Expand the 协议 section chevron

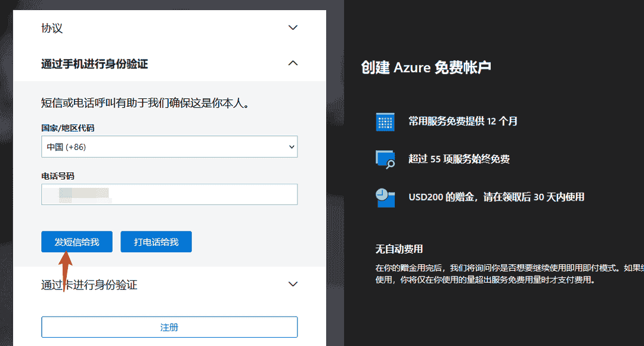[293, 27]
